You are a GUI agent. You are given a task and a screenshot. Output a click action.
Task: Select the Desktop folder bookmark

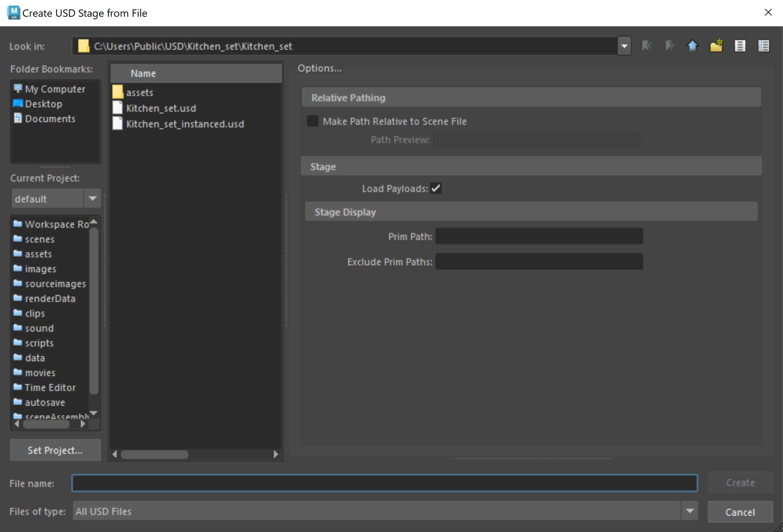pyautogui.click(x=43, y=104)
